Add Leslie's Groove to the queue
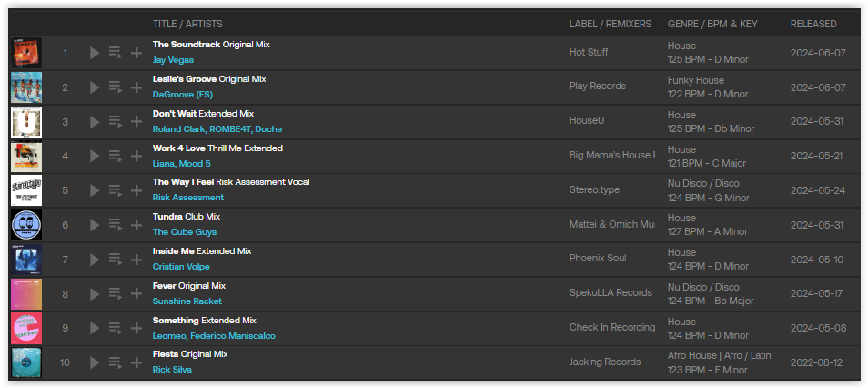Screen dimensions: 868x388 (116, 87)
